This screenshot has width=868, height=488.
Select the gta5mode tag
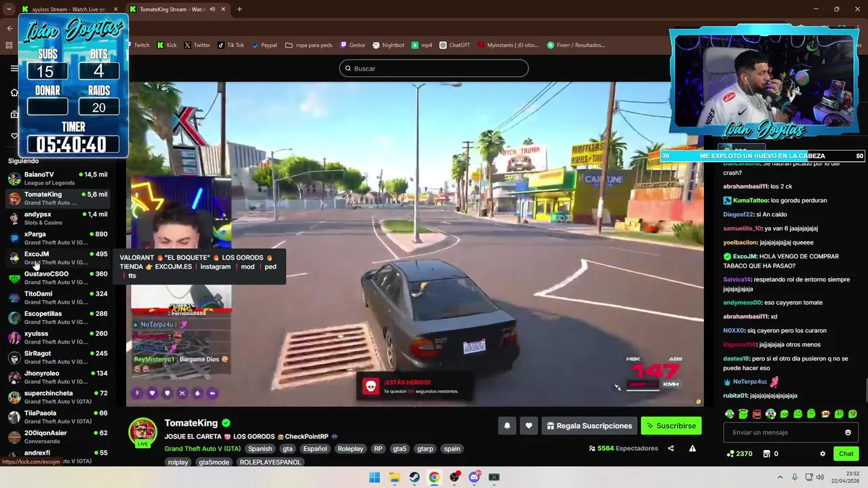[x=214, y=462]
